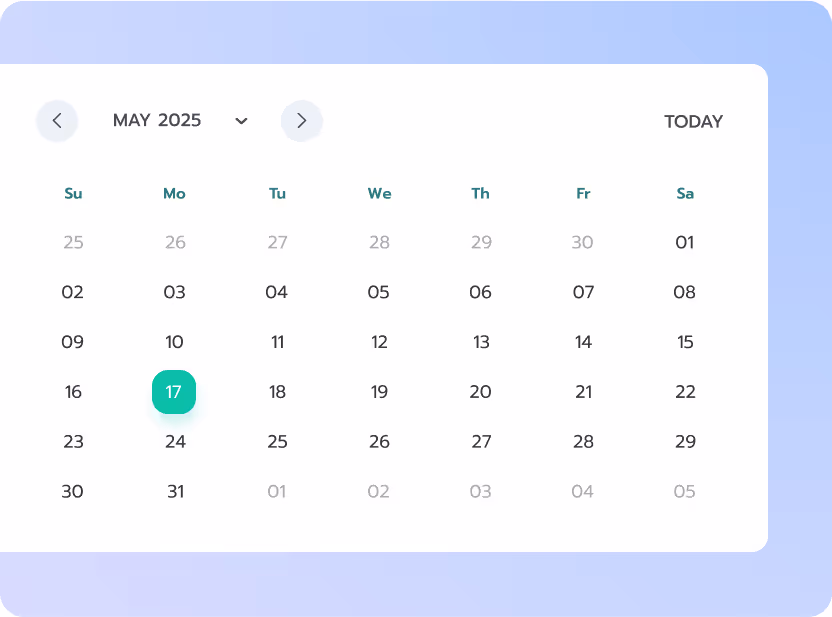
Task: Pick date 23 on Sunday
Action: [x=73, y=442]
